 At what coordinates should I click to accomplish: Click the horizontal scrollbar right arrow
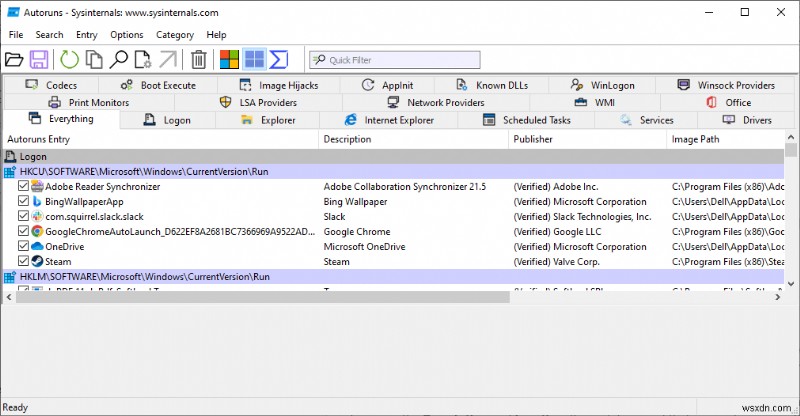click(x=778, y=297)
